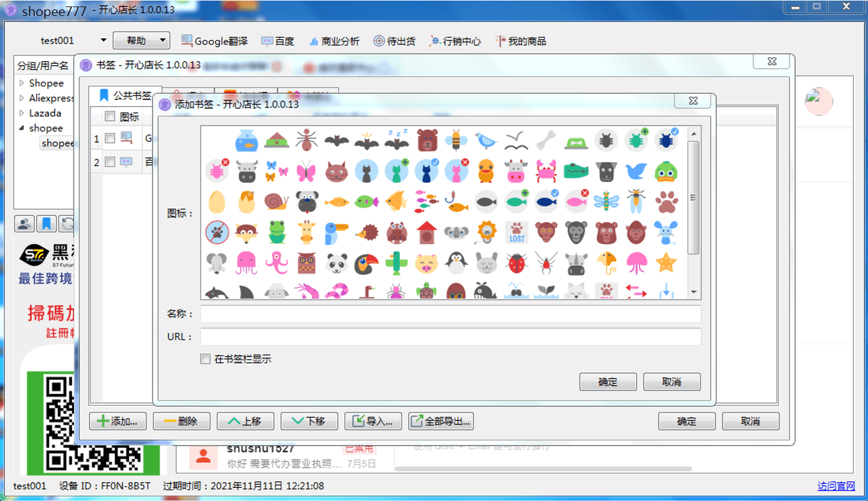Pick the prohibited paw sign icon

point(216,232)
